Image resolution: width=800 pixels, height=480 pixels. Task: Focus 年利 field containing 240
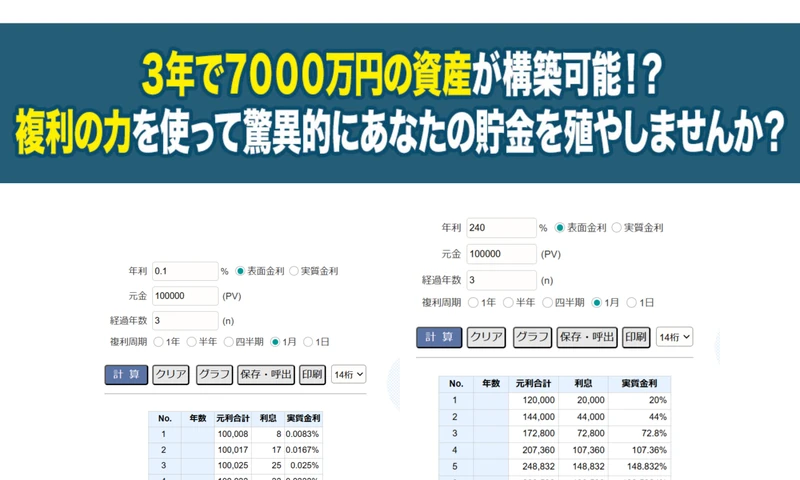coord(502,228)
